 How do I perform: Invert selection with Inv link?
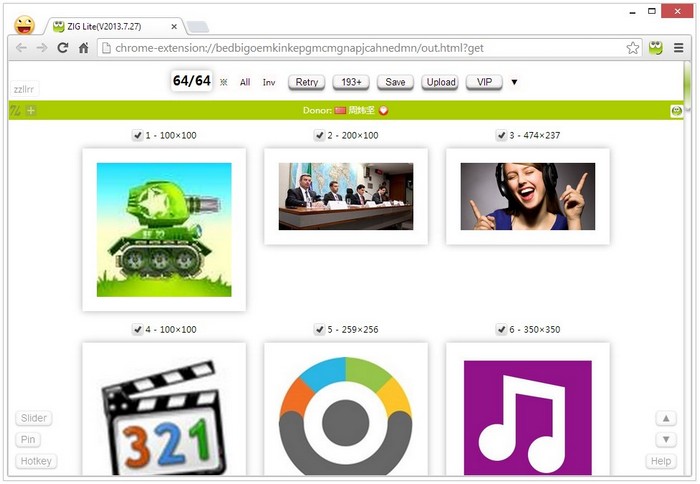(269, 82)
